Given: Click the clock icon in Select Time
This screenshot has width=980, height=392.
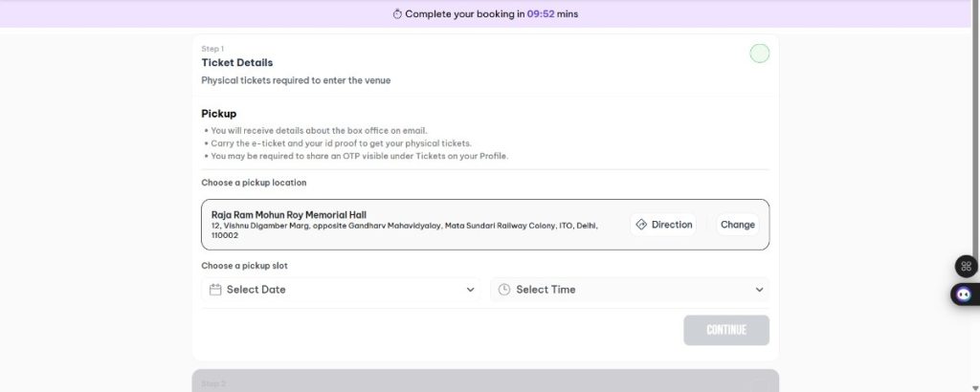Looking at the screenshot, I should (x=504, y=290).
